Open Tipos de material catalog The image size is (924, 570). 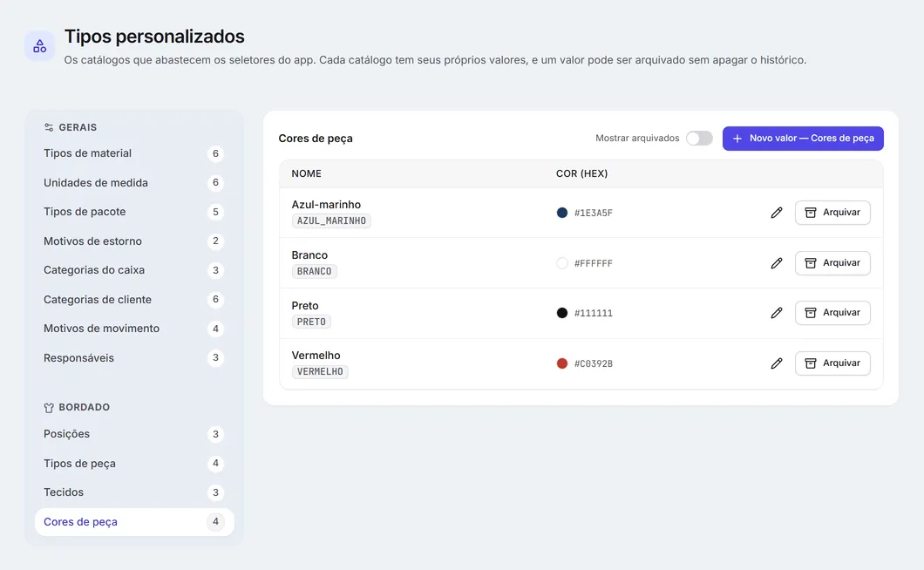tap(134, 153)
